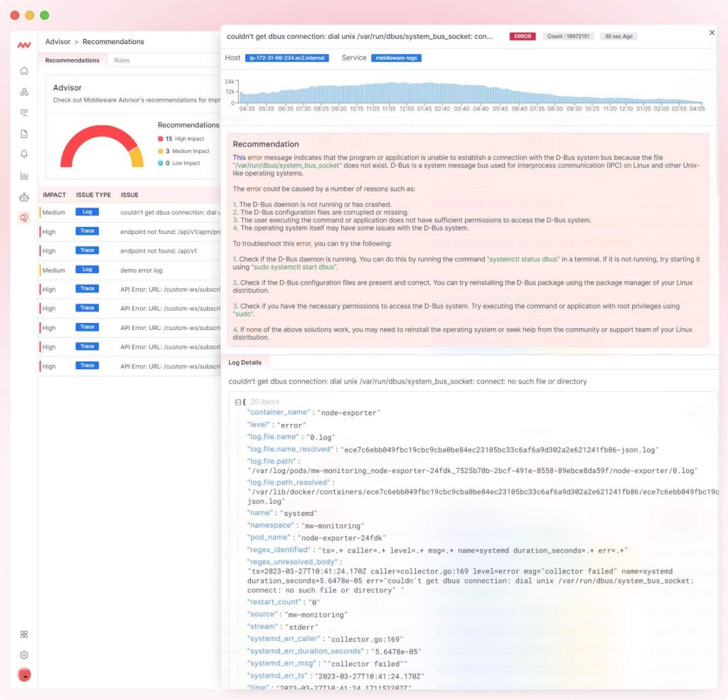Open the Home icon in the sidebar

point(23,70)
